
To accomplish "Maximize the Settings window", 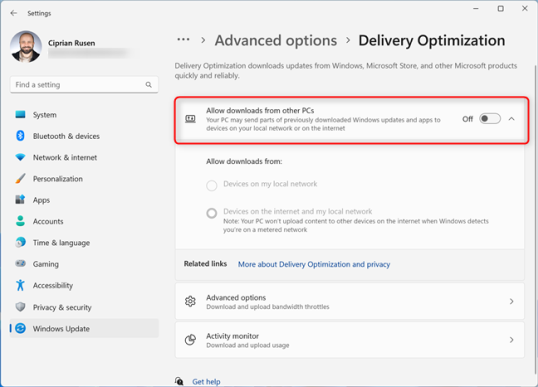I will (501, 9).
